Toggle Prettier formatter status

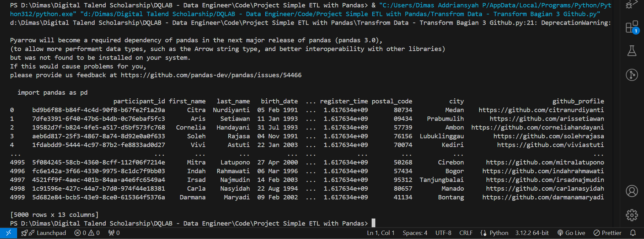[x=607, y=233]
